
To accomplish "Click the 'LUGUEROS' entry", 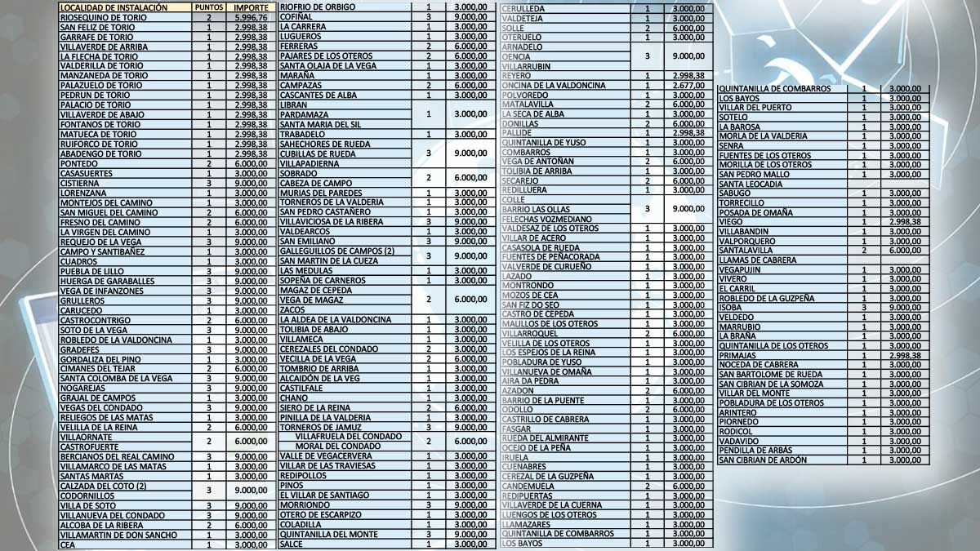I will click(x=301, y=36).
